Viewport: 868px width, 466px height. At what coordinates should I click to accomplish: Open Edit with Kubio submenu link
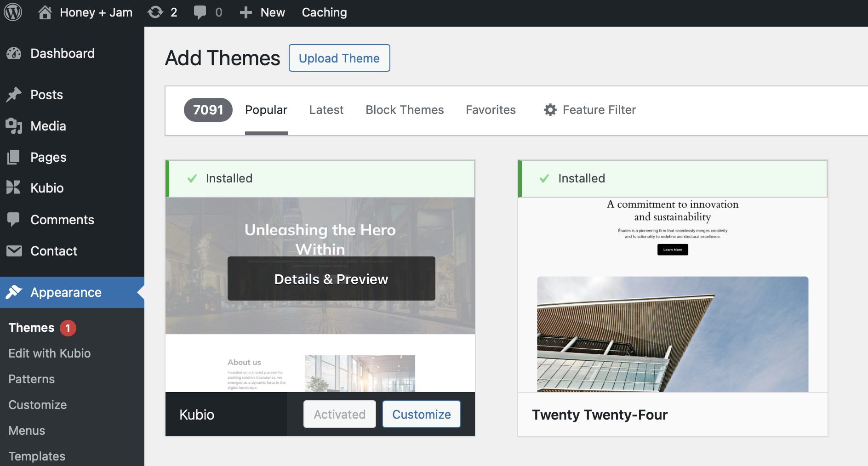point(50,353)
